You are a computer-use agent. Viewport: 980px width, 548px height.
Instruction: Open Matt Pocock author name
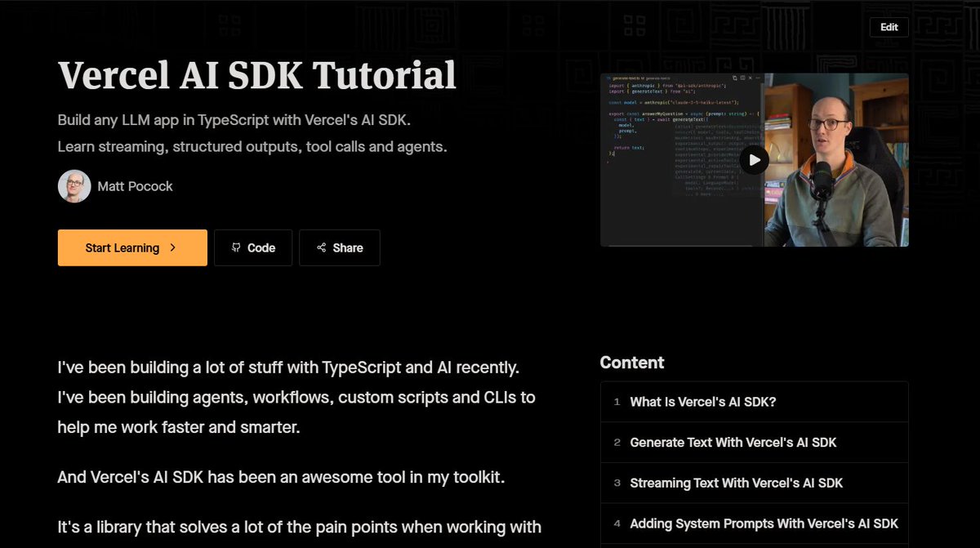135,186
